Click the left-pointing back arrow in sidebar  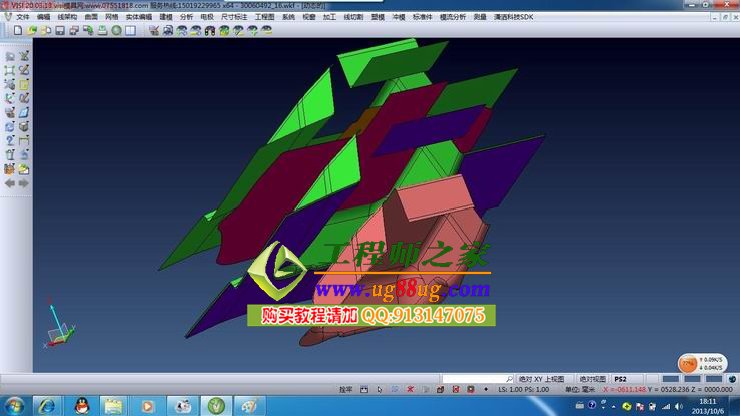click(x=10, y=183)
